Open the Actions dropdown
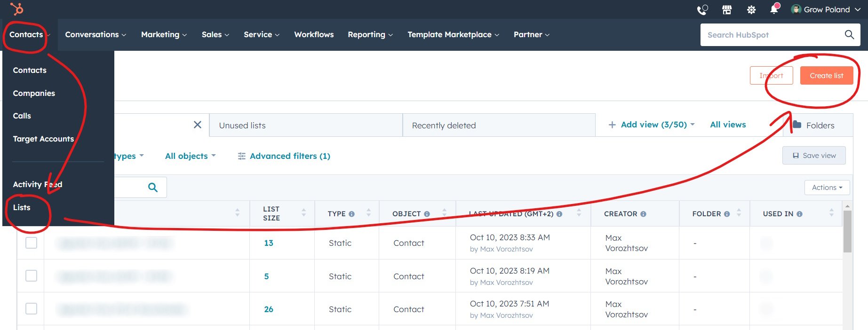 point(827,187)
